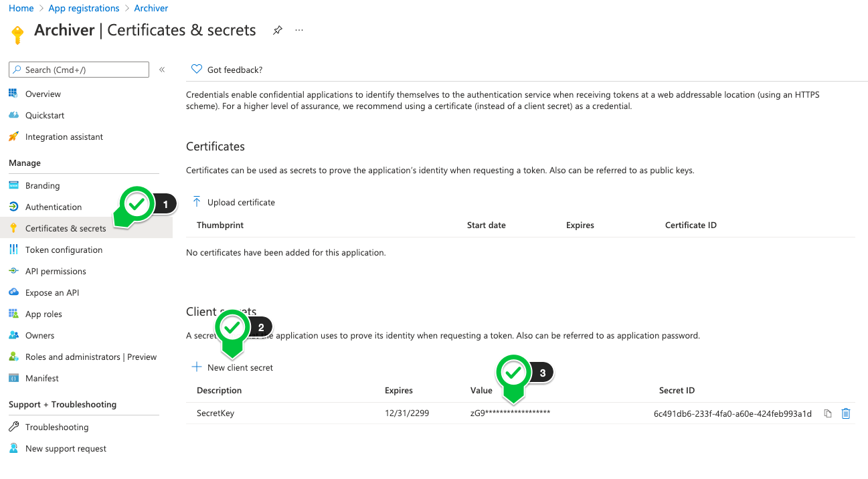868x479 pixels.
Task: Click Upload certificate button
Action: pyautogui.click(x=234, y=202)
